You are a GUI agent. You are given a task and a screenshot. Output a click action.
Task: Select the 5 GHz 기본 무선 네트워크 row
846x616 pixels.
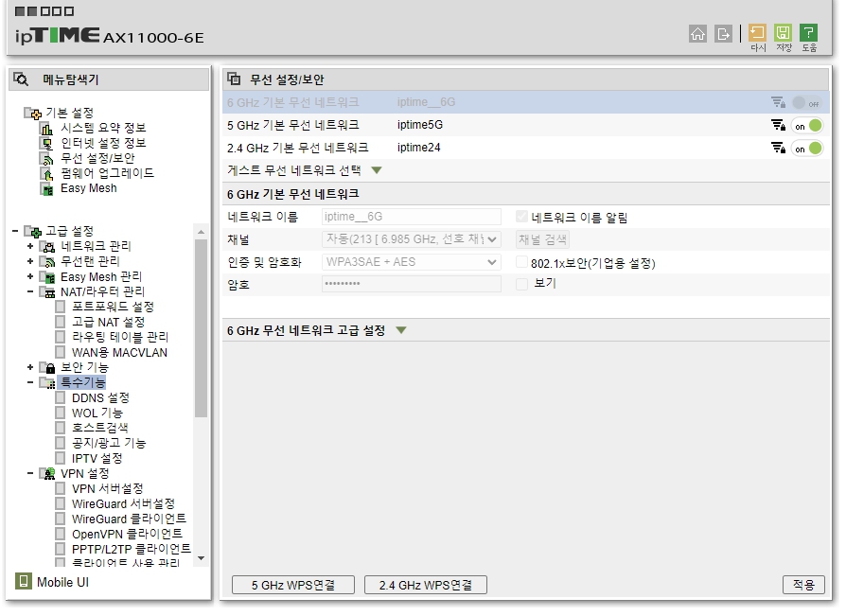coord(525,125)
